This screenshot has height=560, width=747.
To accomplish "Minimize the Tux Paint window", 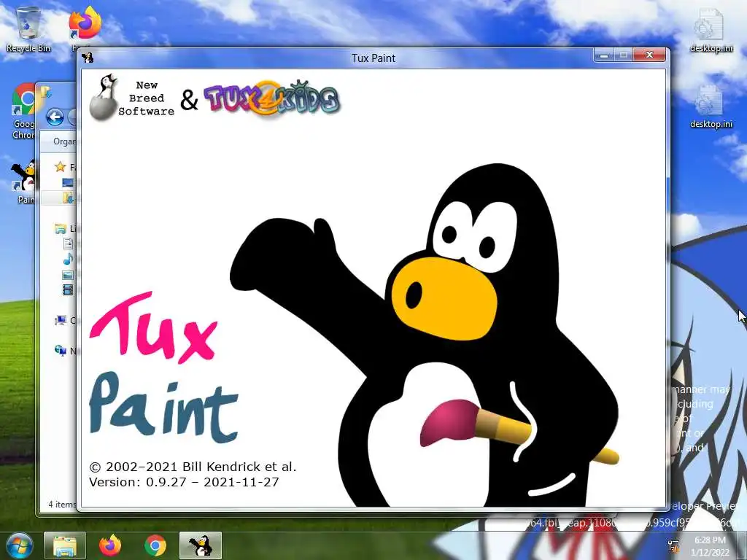I will click(603, 55).
